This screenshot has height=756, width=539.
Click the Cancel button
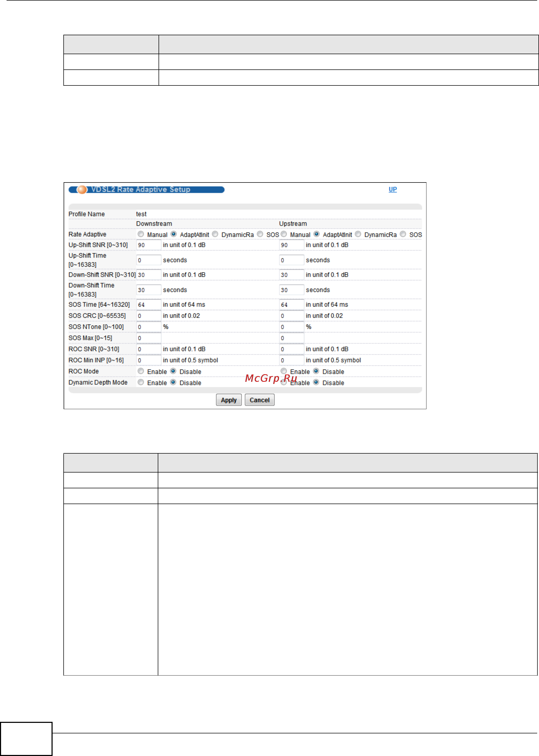point(260,400)
